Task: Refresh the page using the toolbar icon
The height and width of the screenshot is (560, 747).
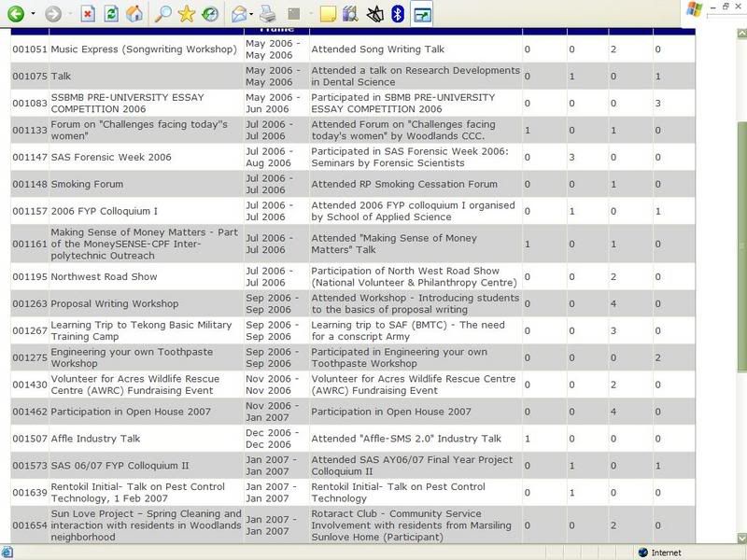Action: (x=111, y=14)
